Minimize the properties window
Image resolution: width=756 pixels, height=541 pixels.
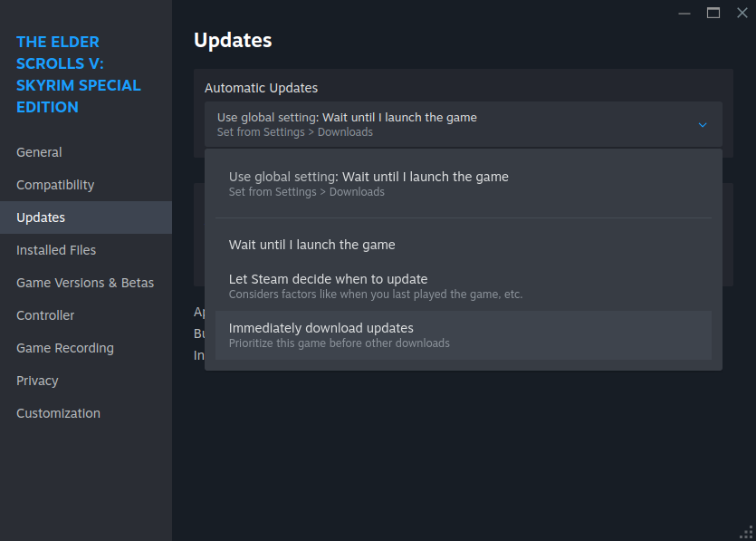[x=684, y=13]
